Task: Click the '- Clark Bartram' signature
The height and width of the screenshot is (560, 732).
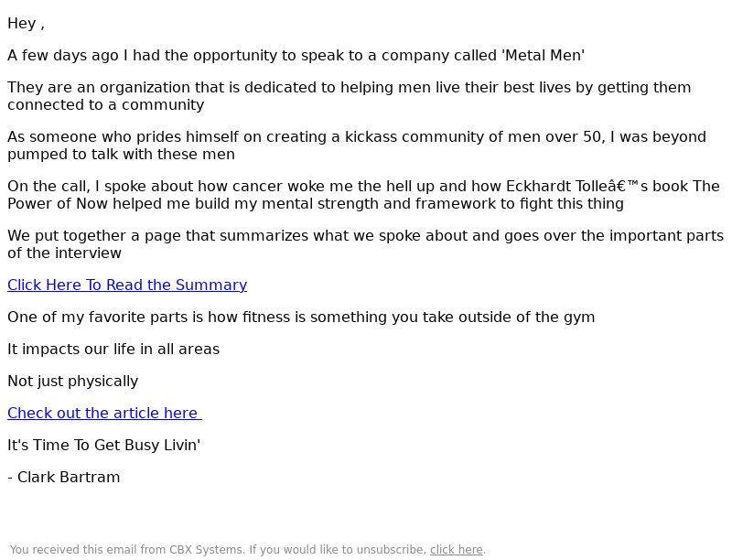Action: [64, 477]
